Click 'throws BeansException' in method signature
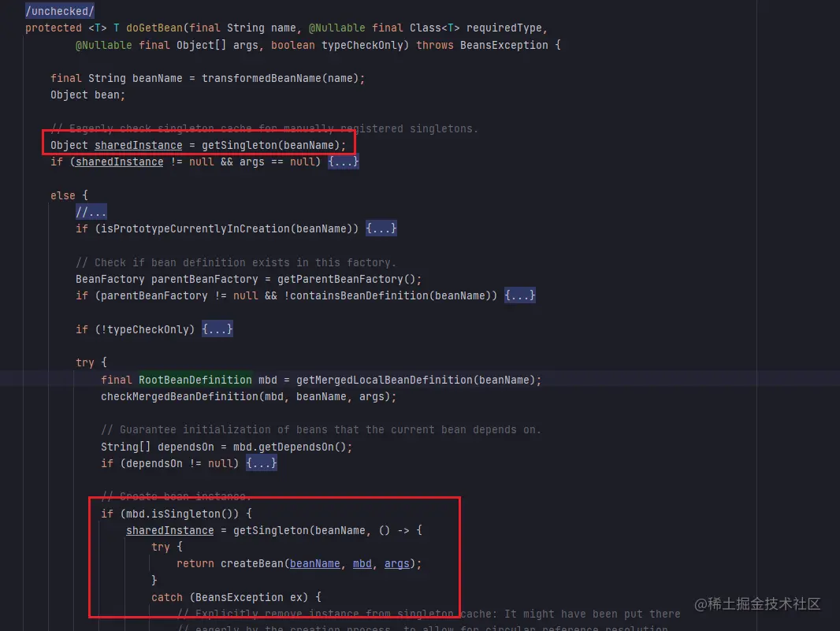 click(x=482, y=45)
